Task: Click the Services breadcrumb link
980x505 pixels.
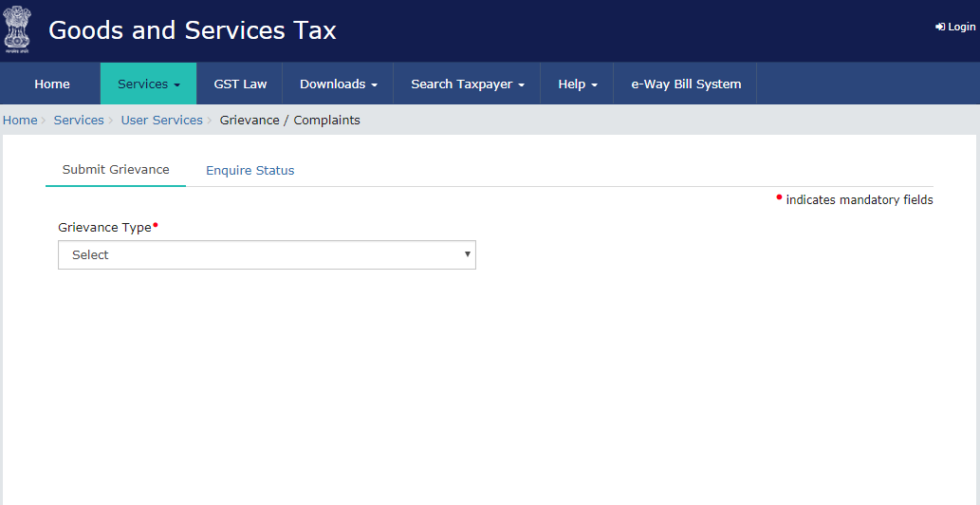Action: pyautogui.click(x=79, y=120)
